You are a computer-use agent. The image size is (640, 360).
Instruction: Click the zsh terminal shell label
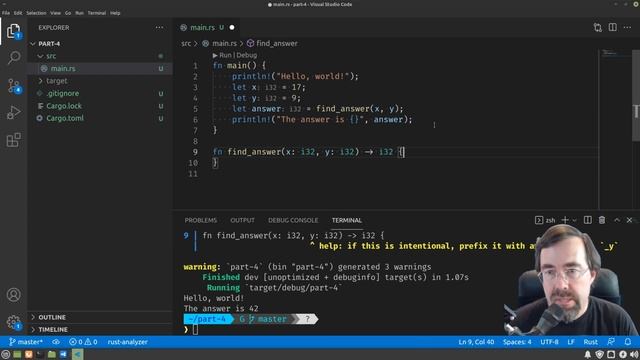pos(551,220)
